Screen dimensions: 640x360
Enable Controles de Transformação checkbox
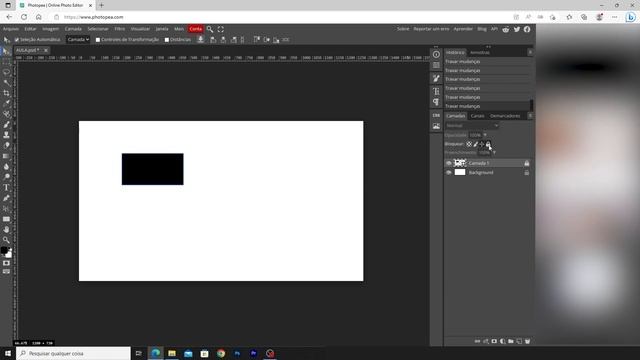click(98, 40)
